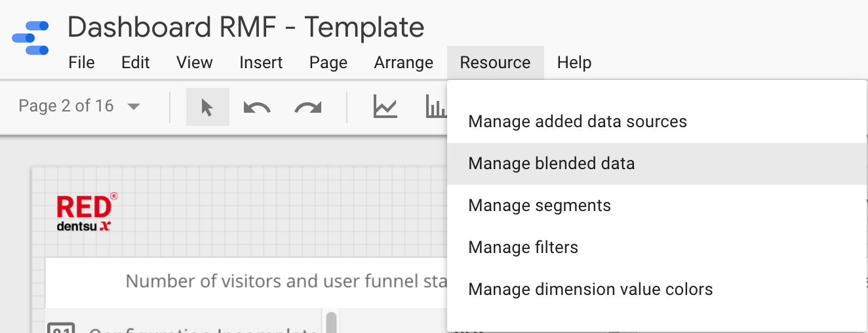This screenshot has width=868, height=333.
Task: Click the Dashboard RMF - Template title
Action: point(246,28)
